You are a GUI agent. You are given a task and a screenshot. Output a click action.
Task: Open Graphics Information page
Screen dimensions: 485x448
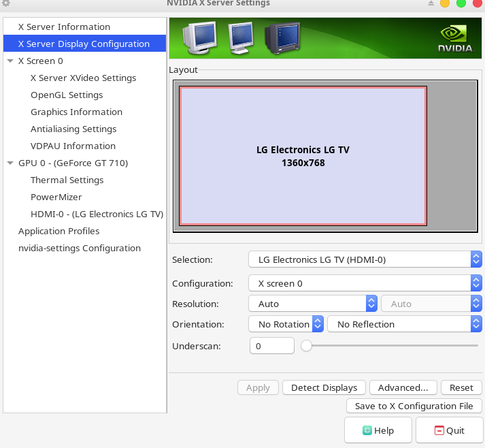pyautogui.click(x=76, y=112)
